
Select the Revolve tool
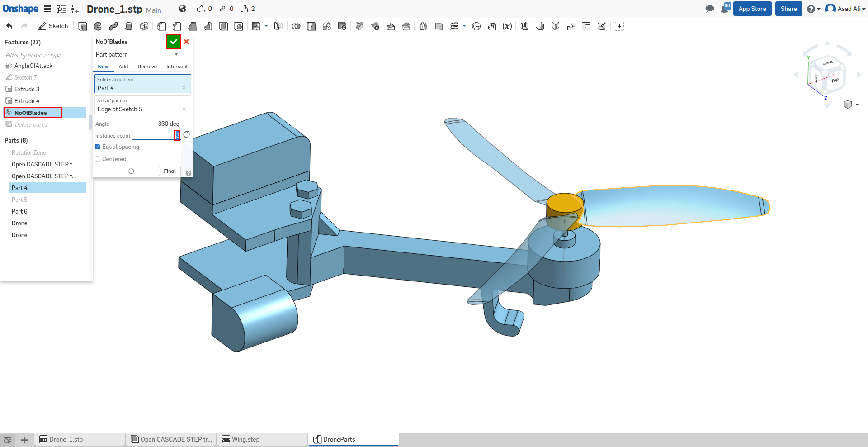[x=98, y=26]
